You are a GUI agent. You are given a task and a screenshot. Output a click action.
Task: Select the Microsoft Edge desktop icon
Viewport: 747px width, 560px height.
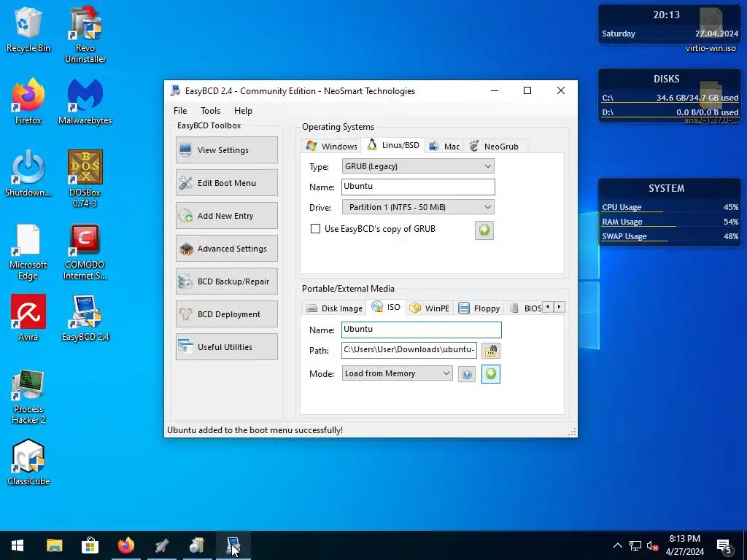[28, 251]
